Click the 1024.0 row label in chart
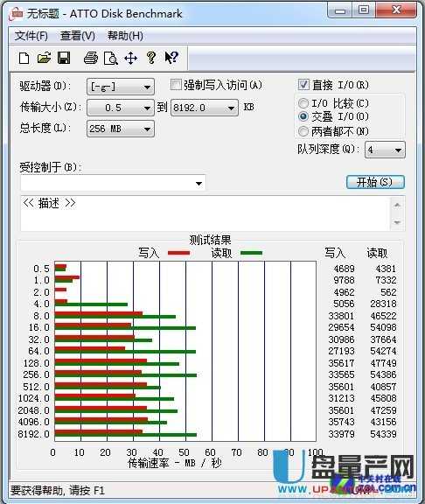 tap(34, 398)
